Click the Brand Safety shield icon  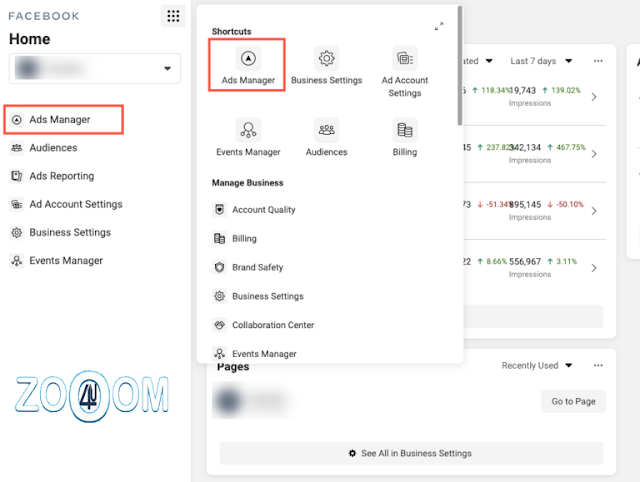tap(220, 267)
